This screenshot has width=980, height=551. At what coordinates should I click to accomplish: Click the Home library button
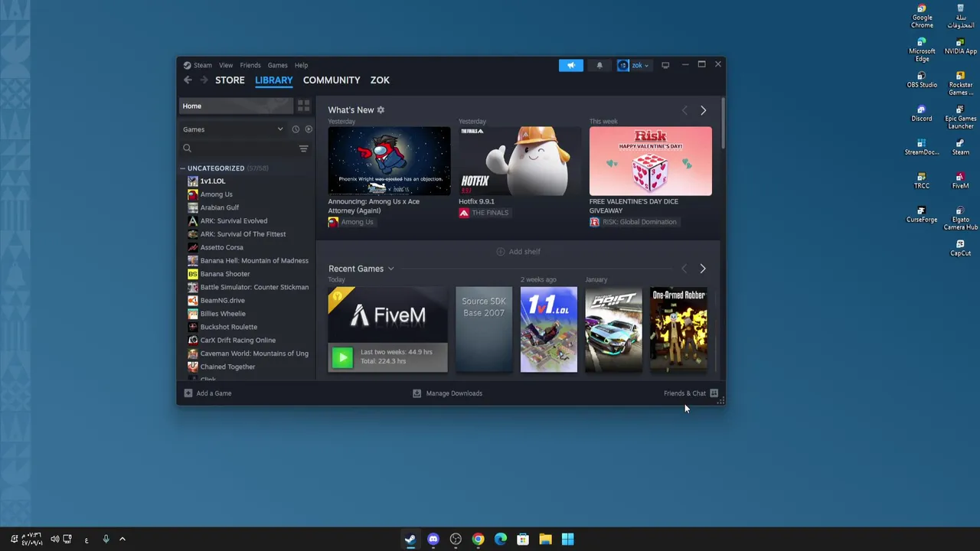(x=237, y=106)
